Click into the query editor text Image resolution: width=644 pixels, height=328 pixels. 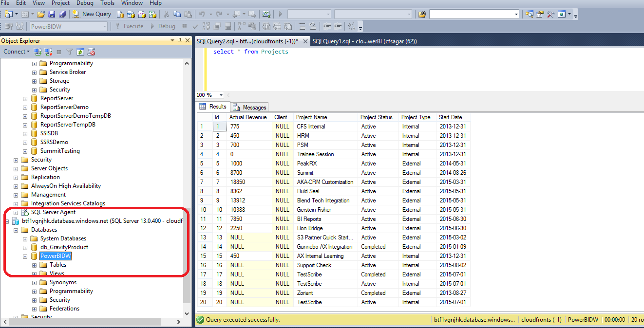(251, 52)
